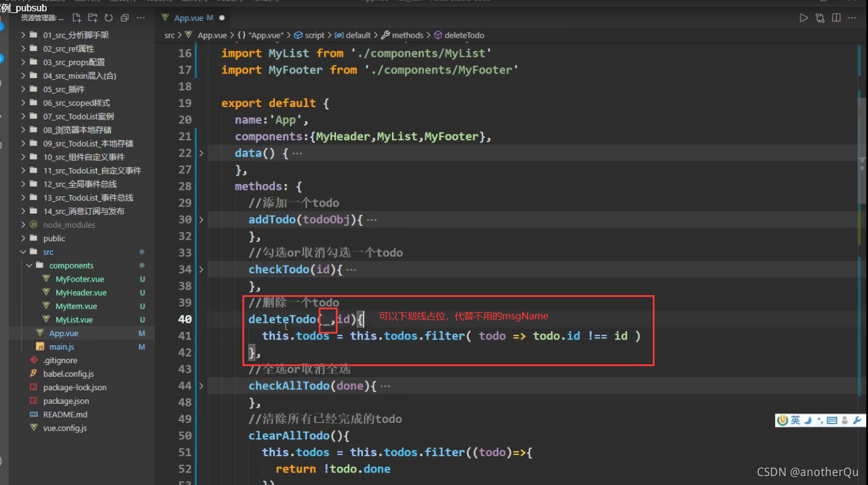Open MyItem.vue in the file tree
The image size is (868, 485).
tap(76, 306)
